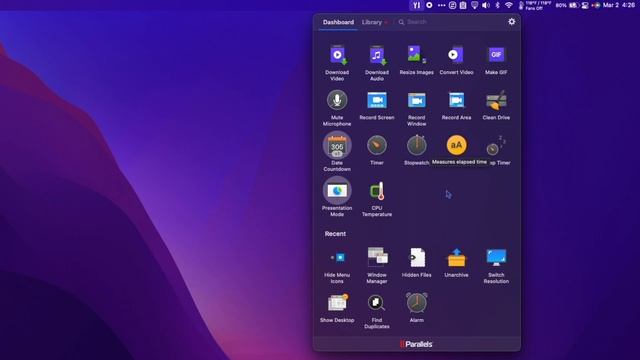Start the Record Screen tool
Viewport: 640px width, 360px height.
point(377,105)
